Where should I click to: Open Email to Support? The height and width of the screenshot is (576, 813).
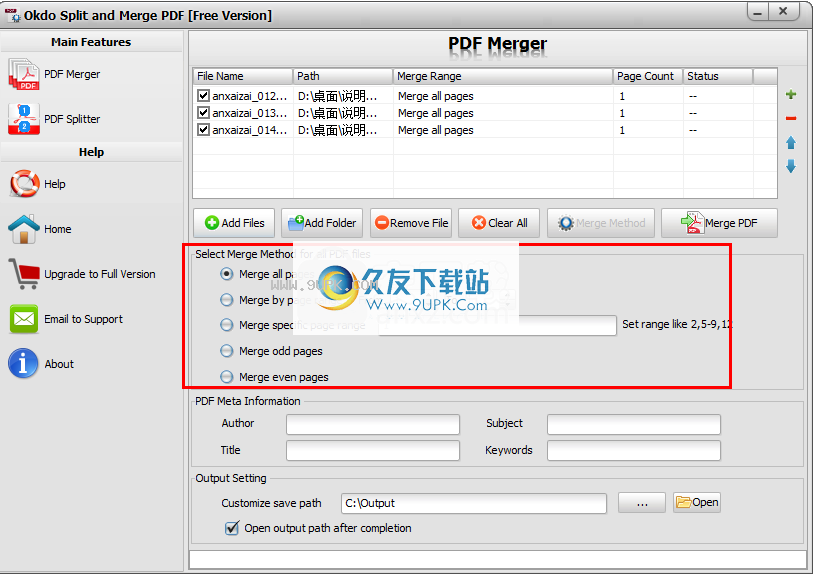point(66,319)
